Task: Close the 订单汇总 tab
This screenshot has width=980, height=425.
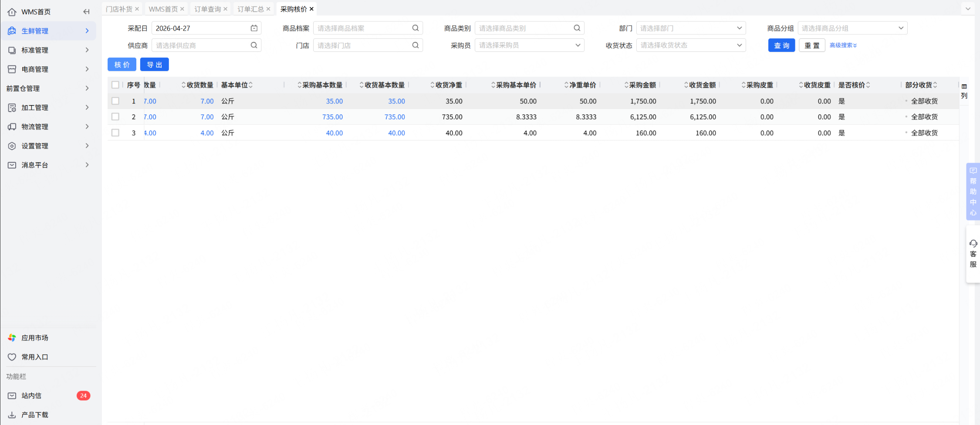Action: pos(268,9)
